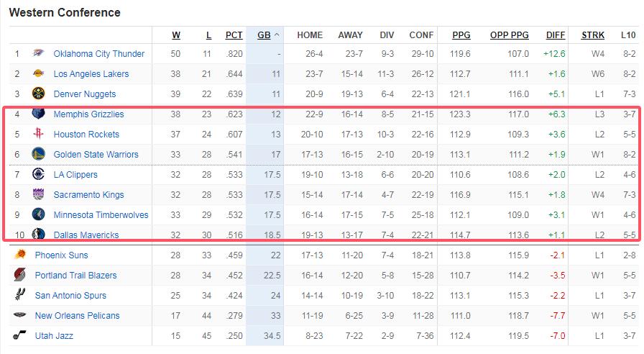This screenshot has height=354, width=644.
Task: Click the Memphis Grizzlies logo icon
Action: click(x=39, y=114)
